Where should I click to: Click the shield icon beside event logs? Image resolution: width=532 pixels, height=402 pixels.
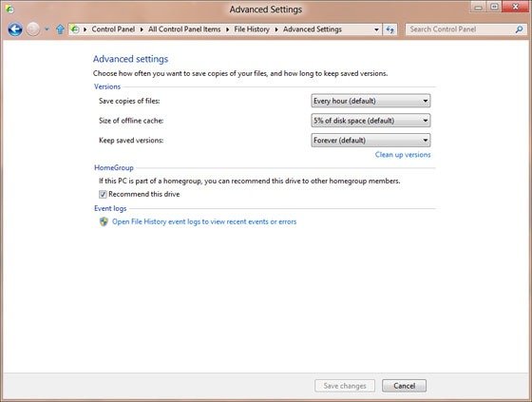coord(104,221)
